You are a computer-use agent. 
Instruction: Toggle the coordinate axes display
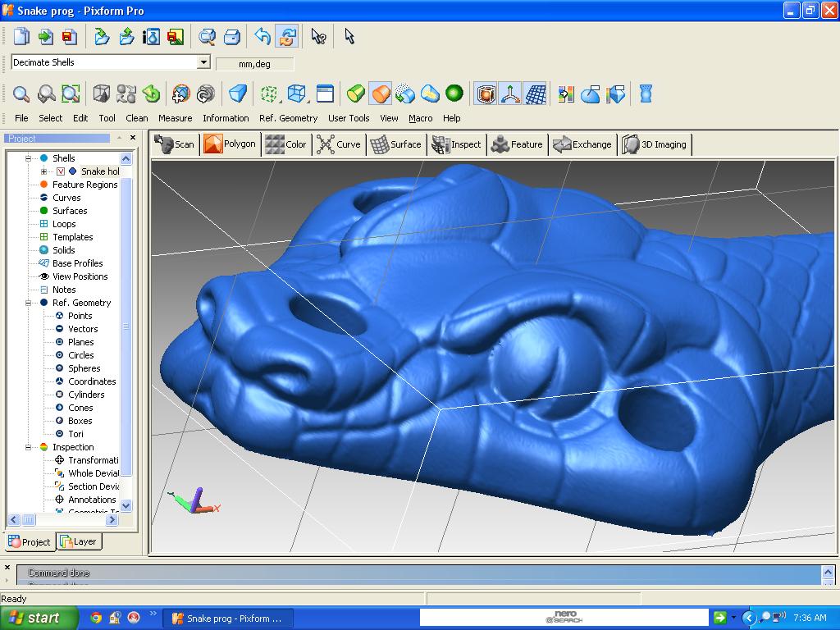(x=510, y=94)
